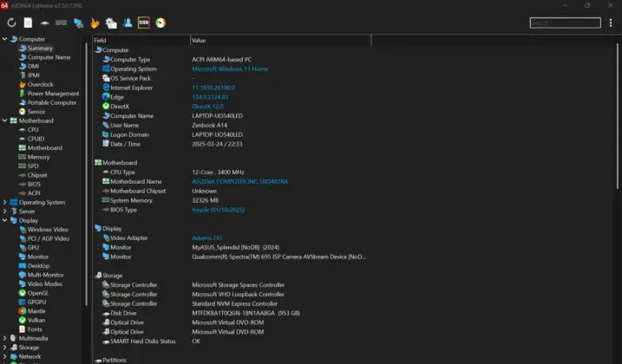Select the Computer Type row

(x=232, y=60)
